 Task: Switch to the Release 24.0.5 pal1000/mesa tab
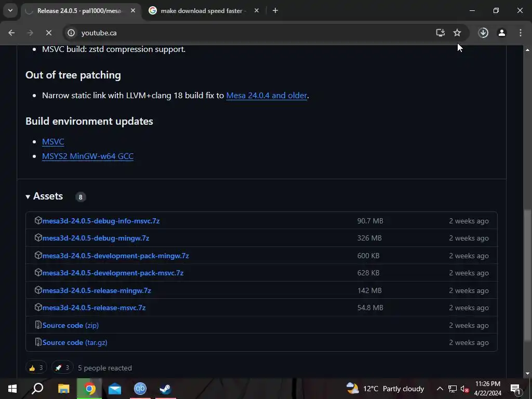pos(79,11)
